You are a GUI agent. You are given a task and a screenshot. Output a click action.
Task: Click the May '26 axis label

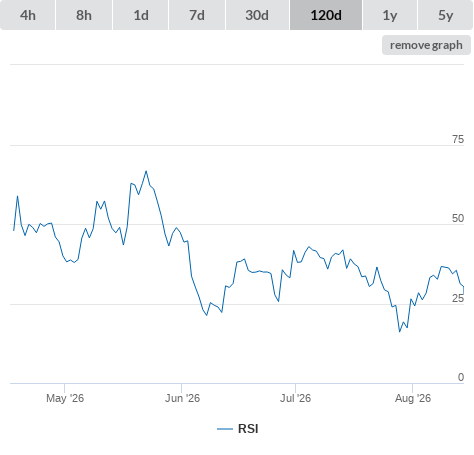[65, 398]
